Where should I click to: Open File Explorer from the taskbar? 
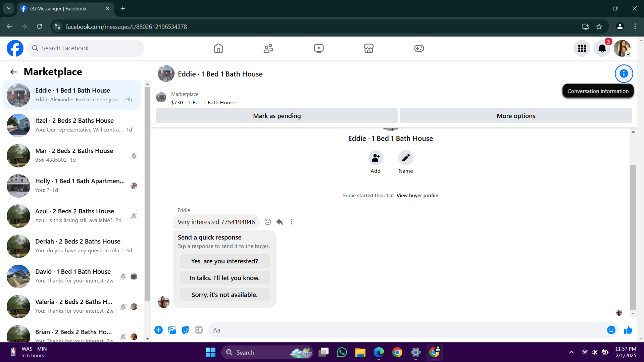point(360,352)
